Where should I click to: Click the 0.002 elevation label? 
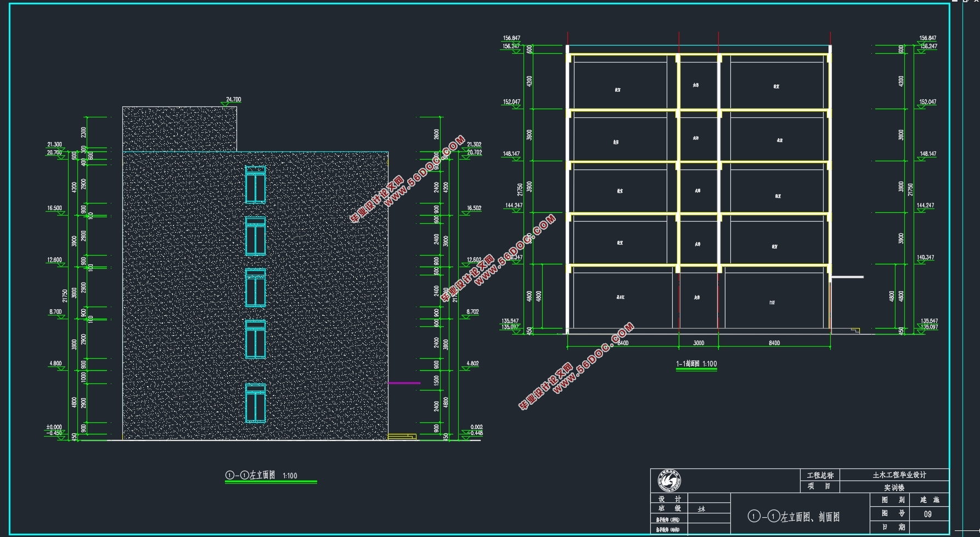pos(476,427)
